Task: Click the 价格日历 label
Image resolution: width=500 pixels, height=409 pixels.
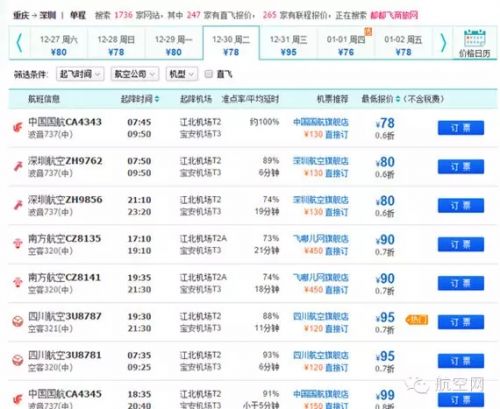Action: tap(475, 53)
